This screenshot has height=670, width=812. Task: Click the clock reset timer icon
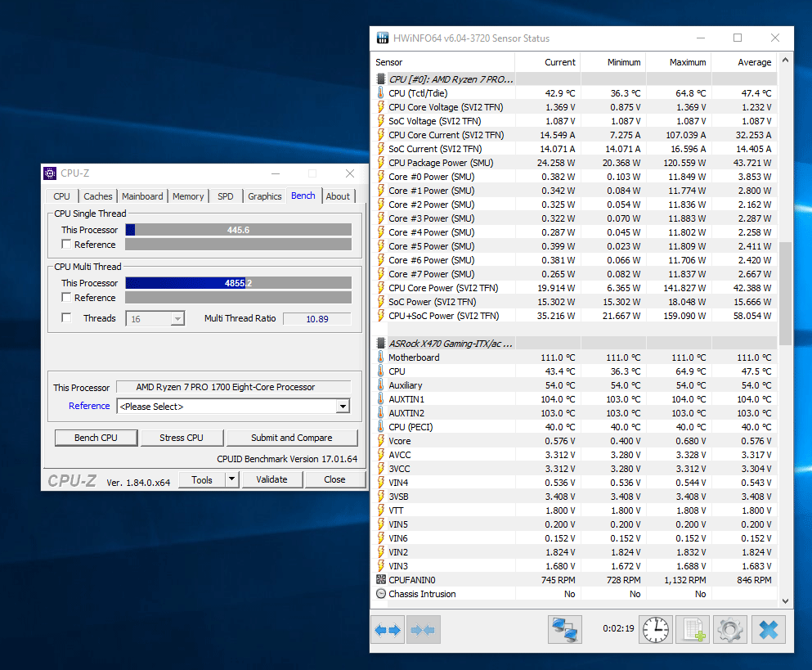[x=656, y=630]
